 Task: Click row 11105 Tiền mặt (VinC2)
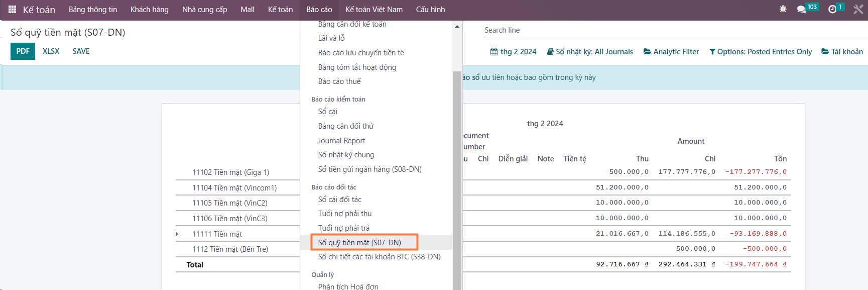230,203
